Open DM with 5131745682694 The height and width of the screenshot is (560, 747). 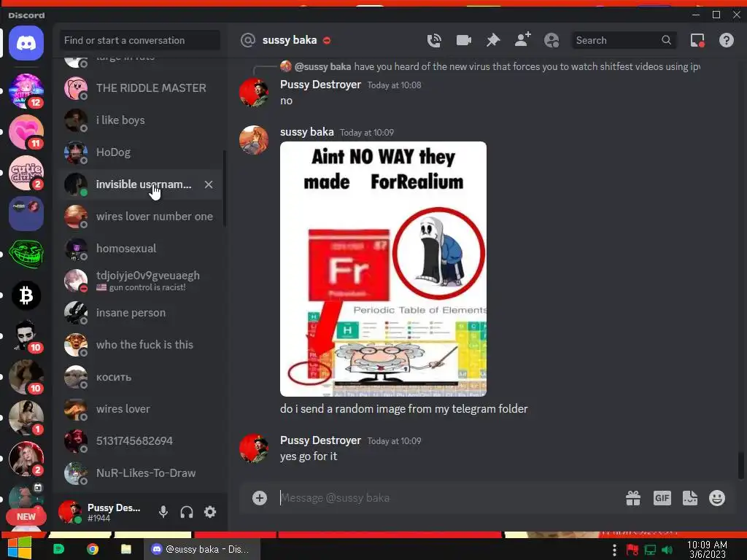click(x=141, y=441)
